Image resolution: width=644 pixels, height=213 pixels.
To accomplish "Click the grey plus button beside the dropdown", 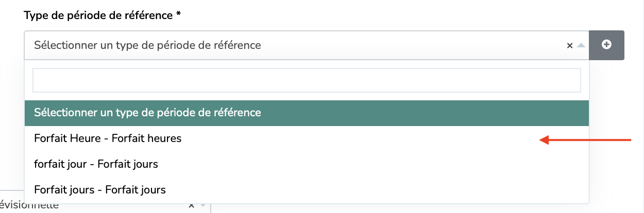I will [x=606, y=45].
